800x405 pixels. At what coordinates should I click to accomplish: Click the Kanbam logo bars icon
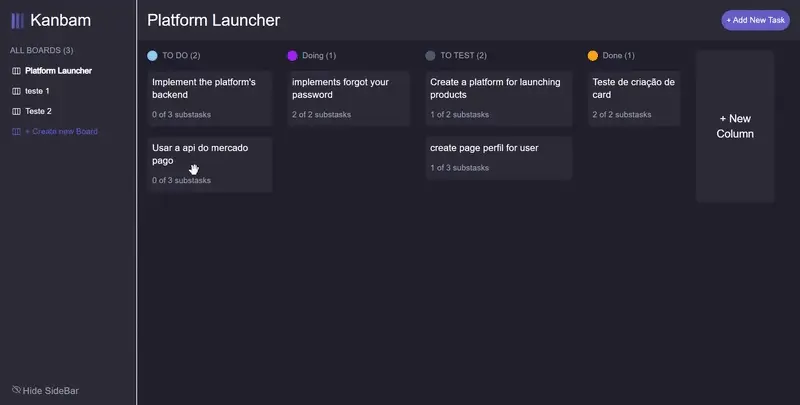17,20
